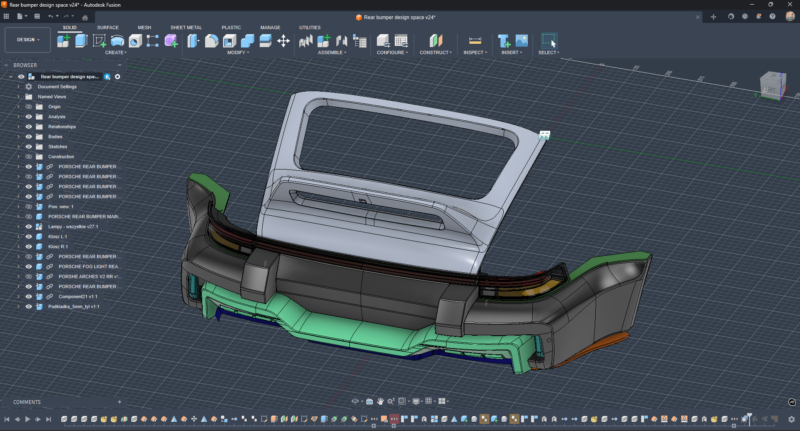Open the Assemble menu label

point(332,52)
